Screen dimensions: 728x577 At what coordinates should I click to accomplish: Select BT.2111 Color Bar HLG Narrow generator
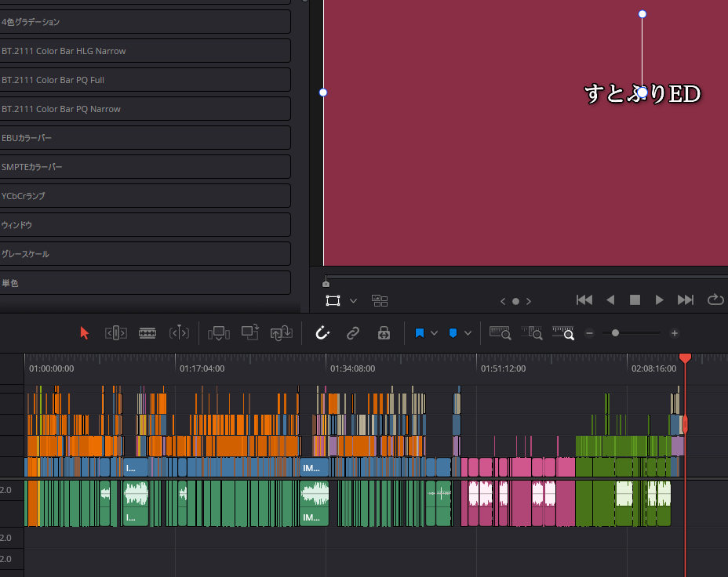tap(145, 50)
